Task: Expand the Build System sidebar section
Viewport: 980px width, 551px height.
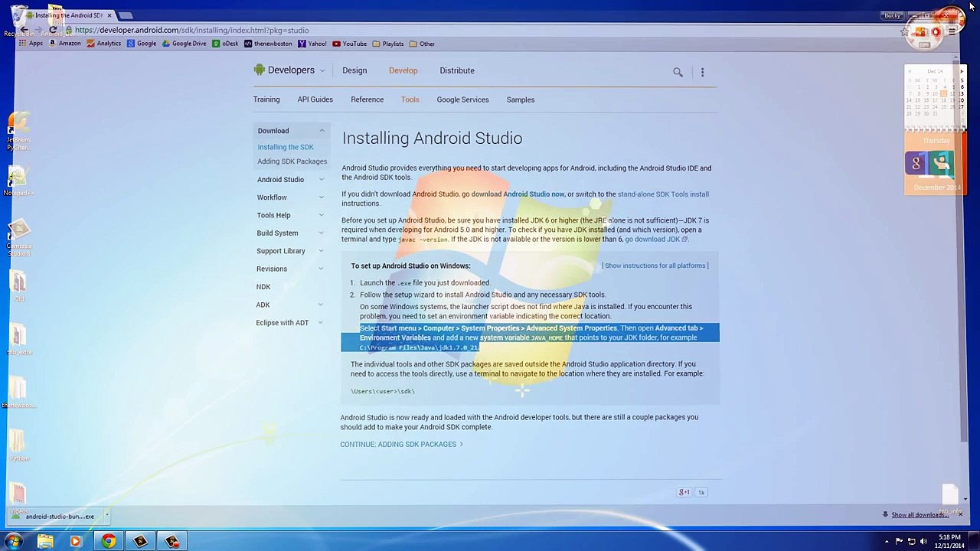Action: pyautogui.click(x=321, y=233)
